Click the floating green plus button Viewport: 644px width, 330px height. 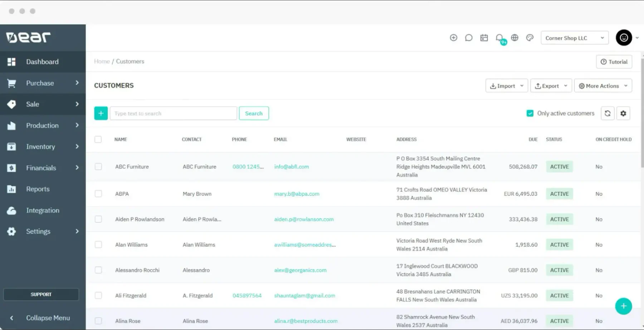[624, 306]
